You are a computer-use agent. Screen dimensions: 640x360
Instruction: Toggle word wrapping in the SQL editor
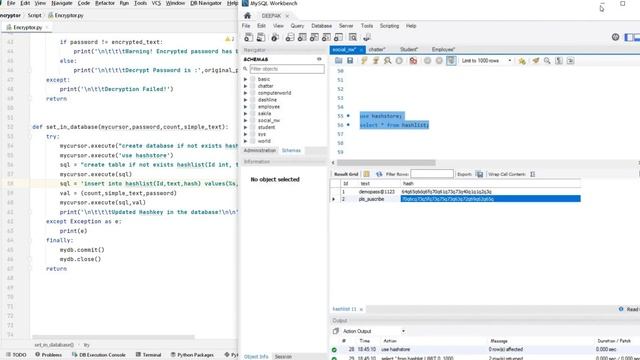(571, 61)
